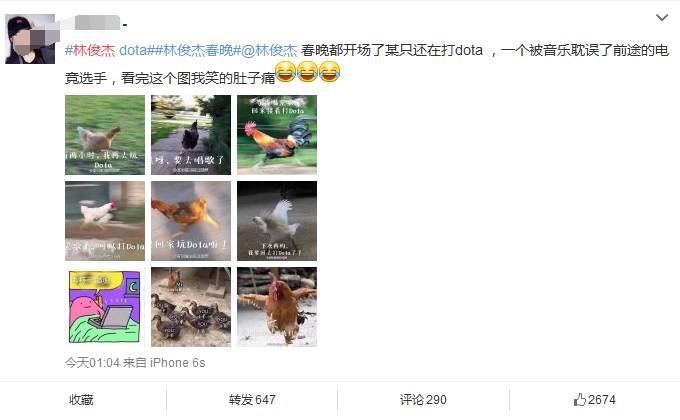Open the pink cartoon laptop thumbnail
This screenshot has height=420, width=680.
click(105, 307)
